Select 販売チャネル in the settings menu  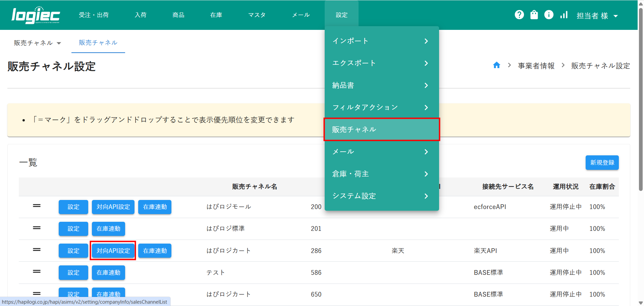pos(381,130)
